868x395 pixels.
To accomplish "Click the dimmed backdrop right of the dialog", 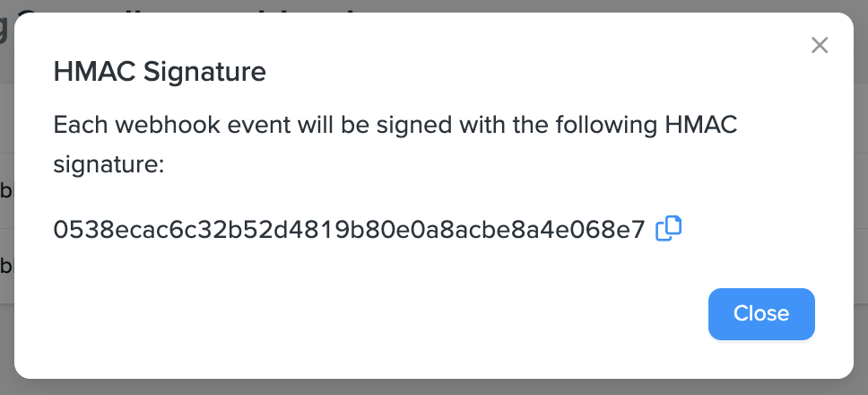I will [861, 224].
